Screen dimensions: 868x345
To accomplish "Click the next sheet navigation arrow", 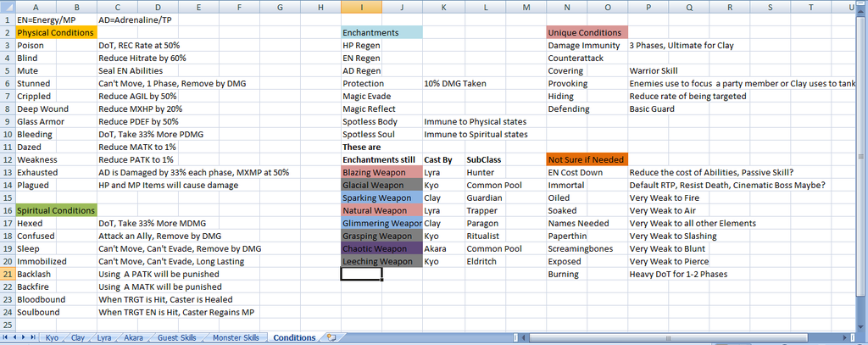I will coord(24,337).
